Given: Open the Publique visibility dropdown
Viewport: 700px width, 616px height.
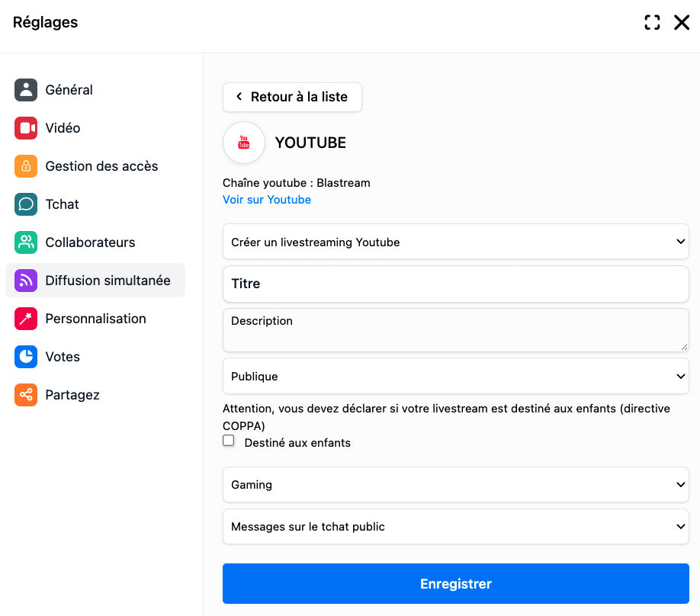Looking at the screenshot, I should tap(456, 376).
